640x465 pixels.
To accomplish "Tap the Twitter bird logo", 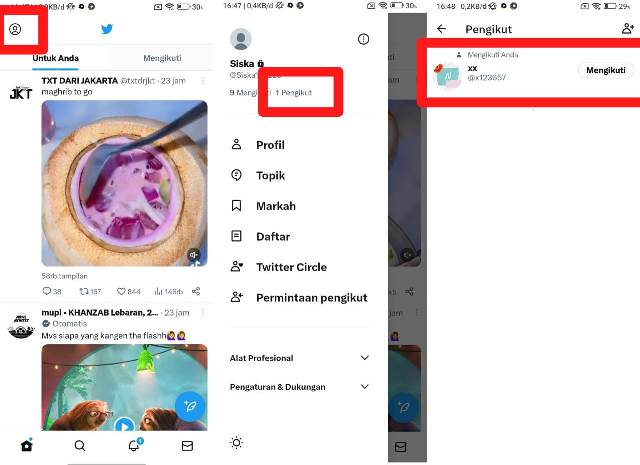I will [107, 29].
